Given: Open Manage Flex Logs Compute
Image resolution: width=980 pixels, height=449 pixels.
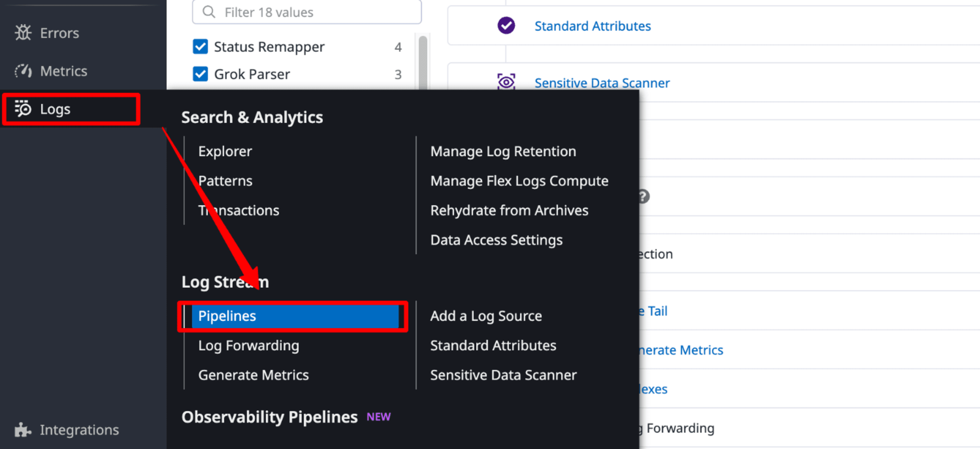Looking at the screenshot, I should pos(519,181).
